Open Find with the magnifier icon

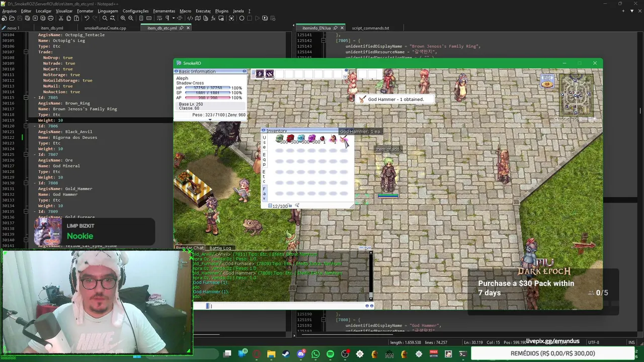[105, 18]
